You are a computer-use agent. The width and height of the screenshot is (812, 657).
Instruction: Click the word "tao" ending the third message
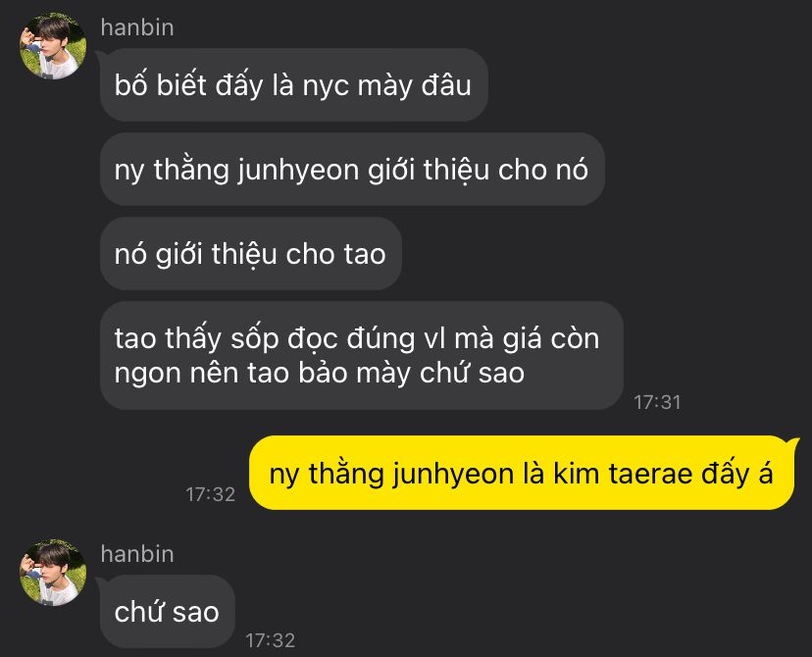365,255
